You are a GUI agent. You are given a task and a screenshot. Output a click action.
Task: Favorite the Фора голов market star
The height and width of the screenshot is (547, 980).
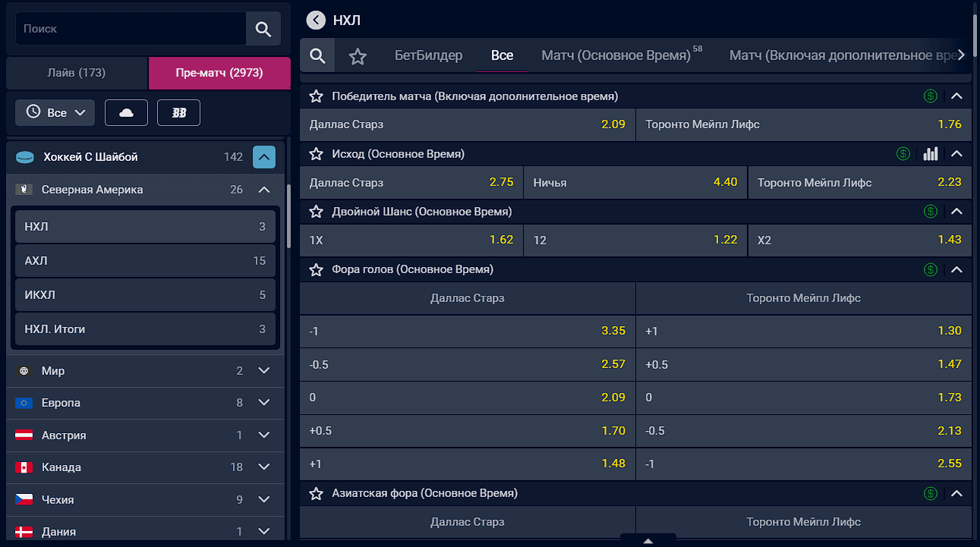[317, 269]
